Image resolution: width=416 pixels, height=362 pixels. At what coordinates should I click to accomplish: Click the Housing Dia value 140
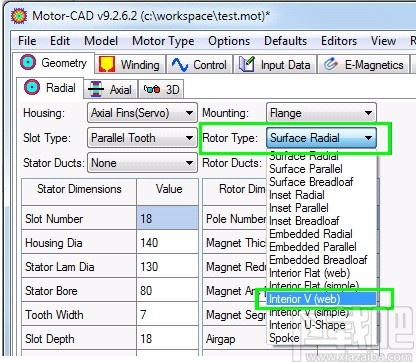pos(167,243)
